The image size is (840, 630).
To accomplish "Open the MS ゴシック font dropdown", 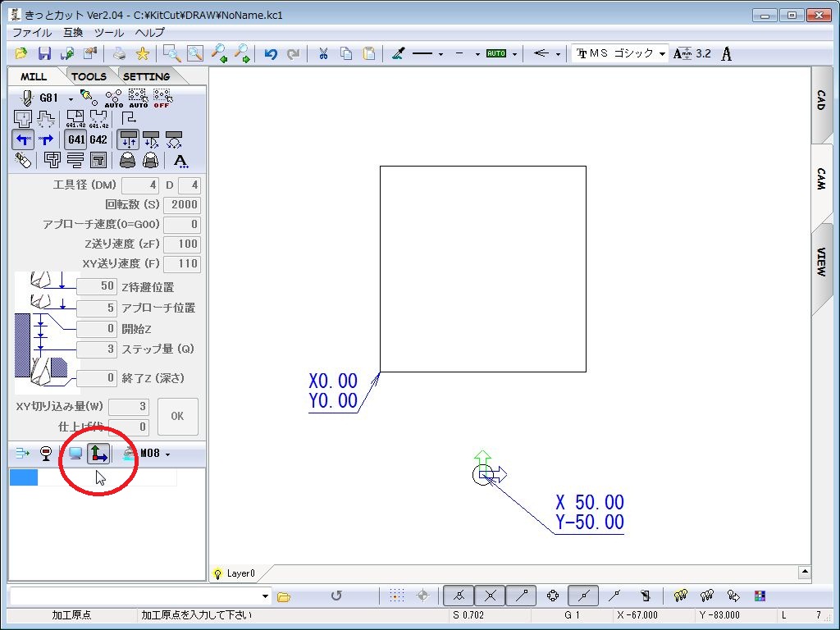I will click(663, 53).
